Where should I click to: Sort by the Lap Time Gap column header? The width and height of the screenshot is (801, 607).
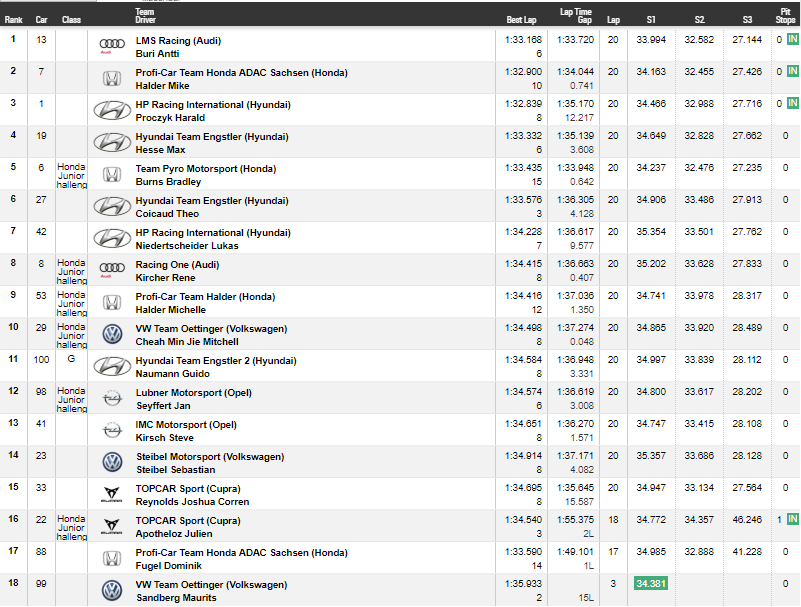pyautogui.click(x=576, y=16)
